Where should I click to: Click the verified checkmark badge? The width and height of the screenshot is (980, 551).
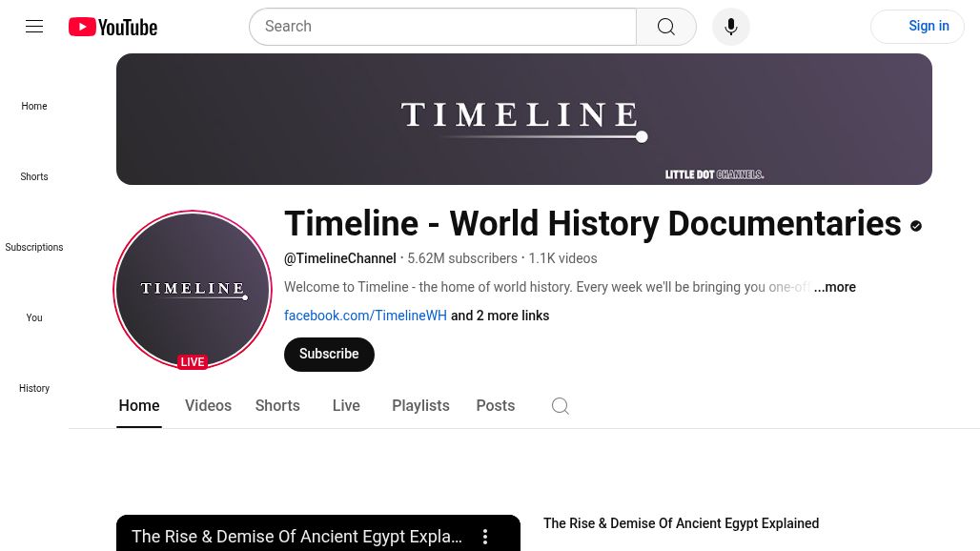[916, 226]
